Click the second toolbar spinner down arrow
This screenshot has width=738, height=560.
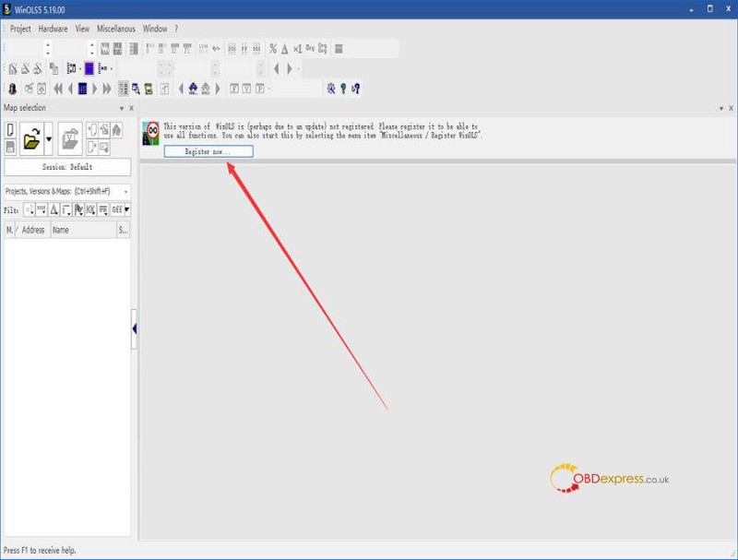pyautogui.click(x=91, y=53)
